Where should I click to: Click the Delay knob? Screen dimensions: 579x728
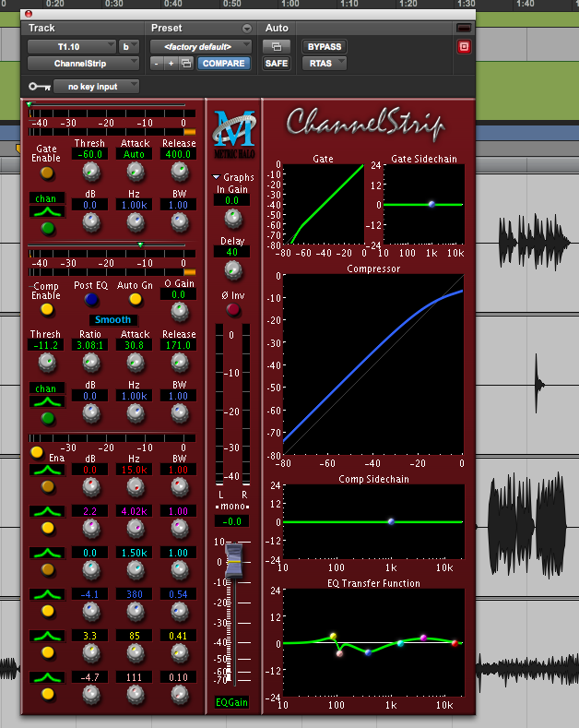click(233, 269)
